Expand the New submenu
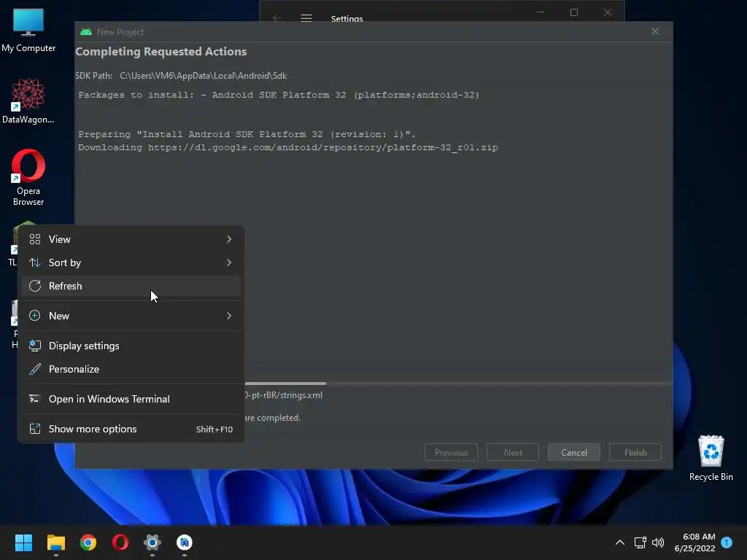747x560 pixels. (x=131, y=316)
